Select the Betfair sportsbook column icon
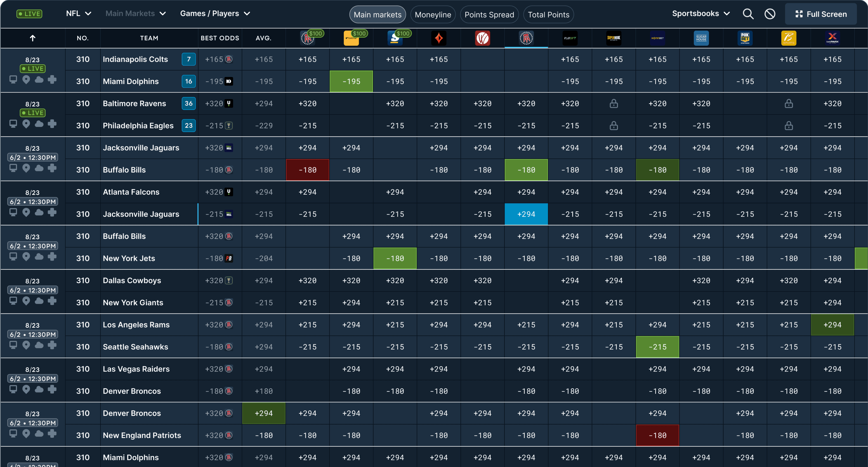 click(x=351, y=38)
